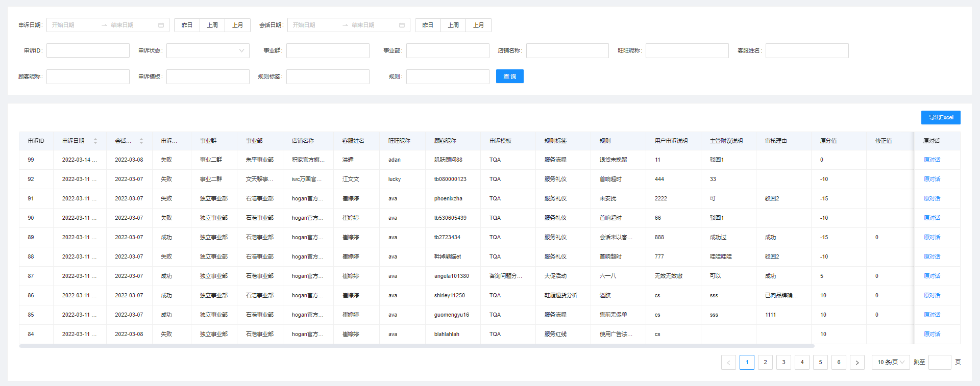Screen dimensions: 980x386
Task: Click calendar icon in 会话日期 range picker
Action: [402, 25]
